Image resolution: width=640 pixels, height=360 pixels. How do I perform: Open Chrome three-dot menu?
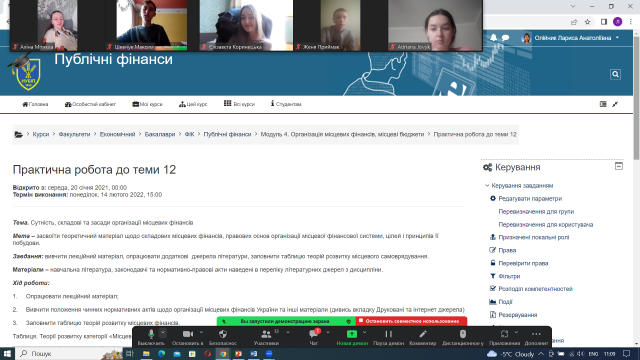pyautogui.click(x=631, y=22)
